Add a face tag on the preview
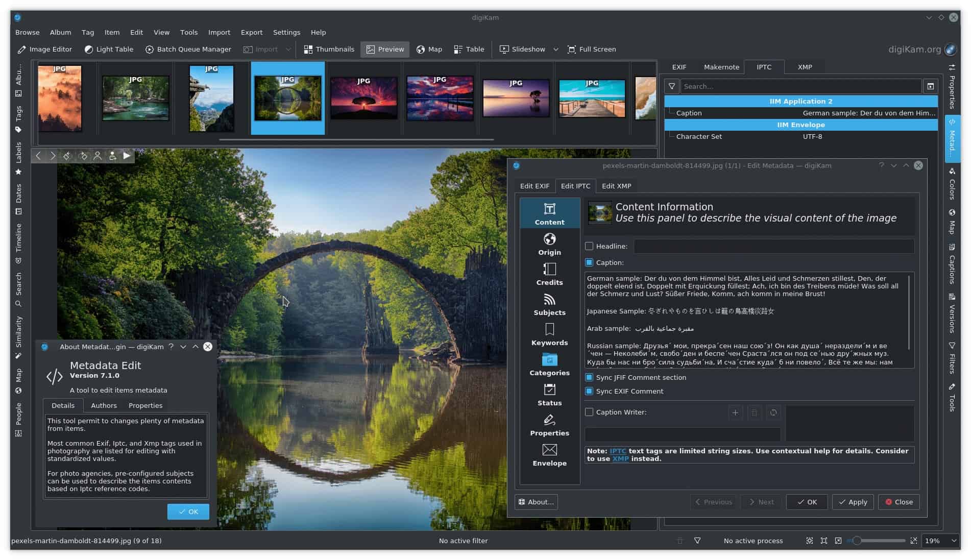This screenshot has height=560, width=971. 112,156
